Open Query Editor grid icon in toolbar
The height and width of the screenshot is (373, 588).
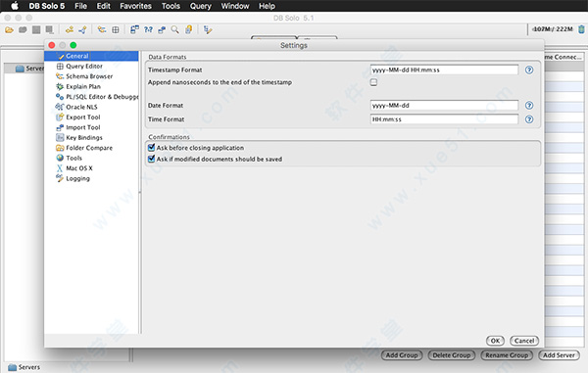(x=116, y=29)
